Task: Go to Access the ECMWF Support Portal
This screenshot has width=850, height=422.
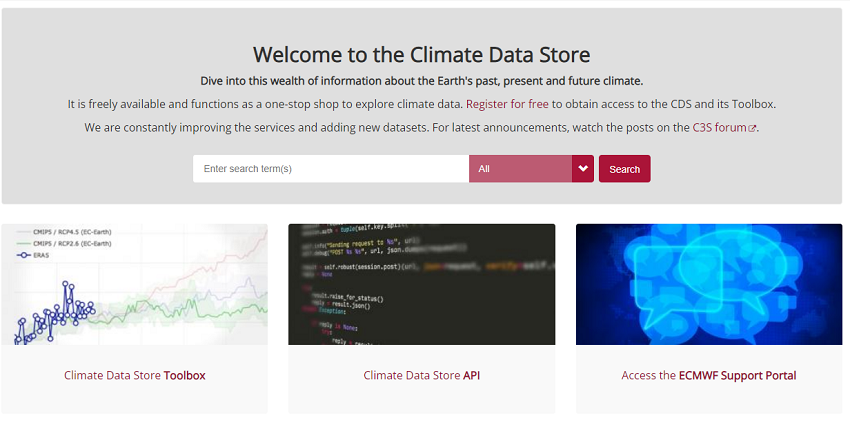Action: point(708,376)
